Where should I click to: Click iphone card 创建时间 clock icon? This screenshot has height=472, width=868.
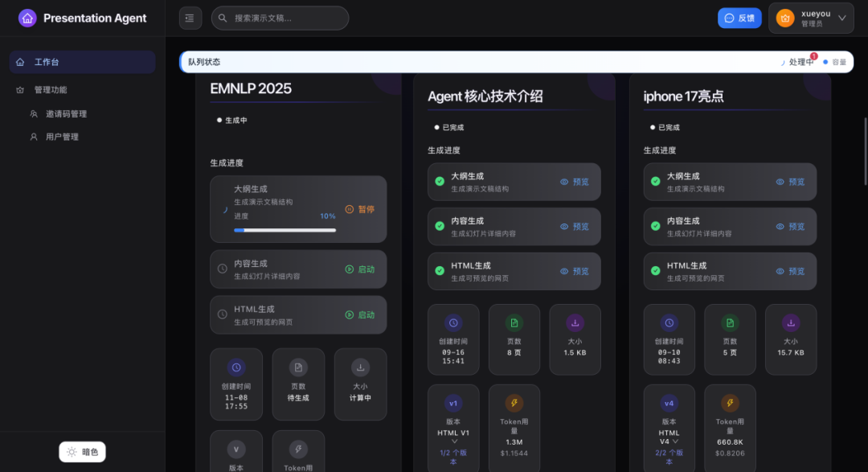point(669,323)
